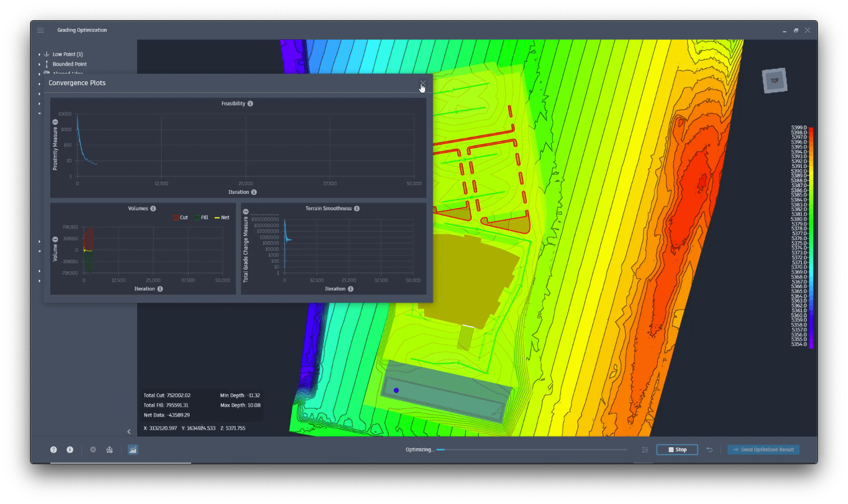Expand the Low Point (1) tree node
Screen dimensions: 848x504
click(39, 55)
